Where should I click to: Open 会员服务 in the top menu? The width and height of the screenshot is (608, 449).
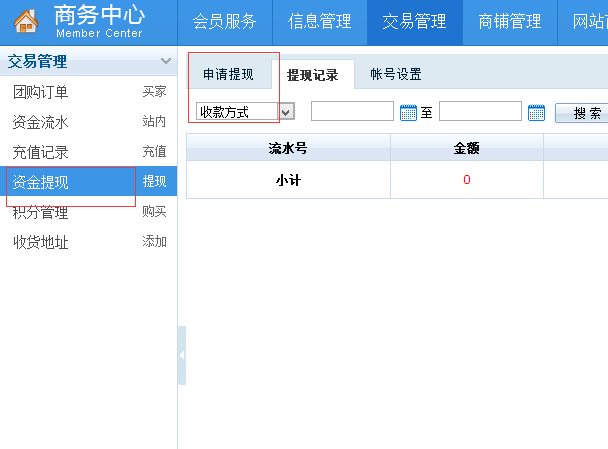(x=224, y=22)
